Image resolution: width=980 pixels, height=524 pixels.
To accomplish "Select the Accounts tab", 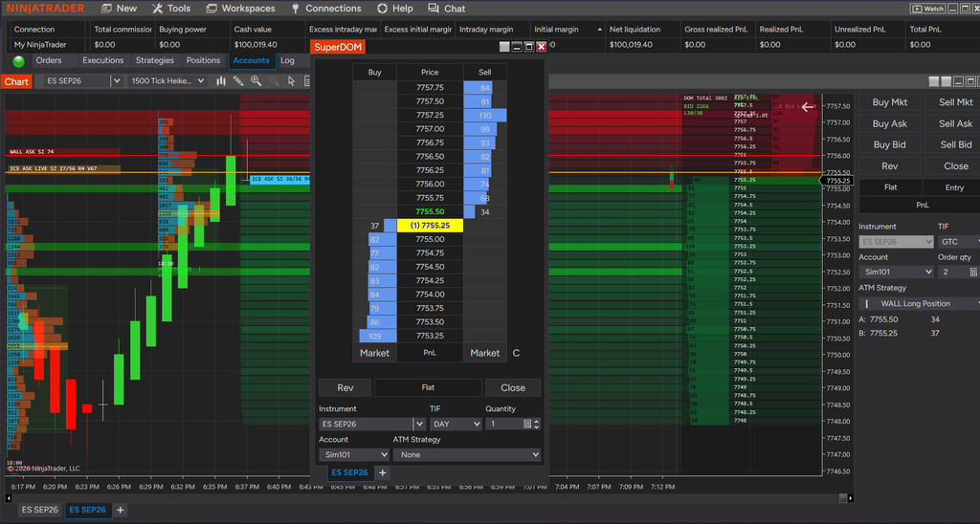I will [x=251, y=60].
